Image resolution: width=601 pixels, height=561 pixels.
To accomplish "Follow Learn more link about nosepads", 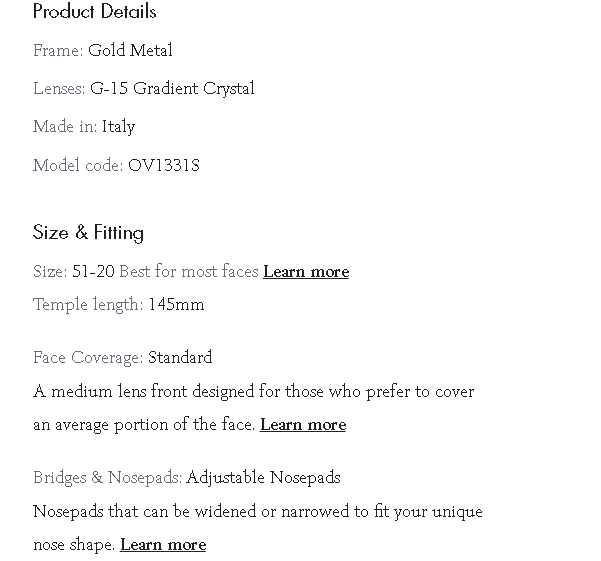I will [163, 545].
